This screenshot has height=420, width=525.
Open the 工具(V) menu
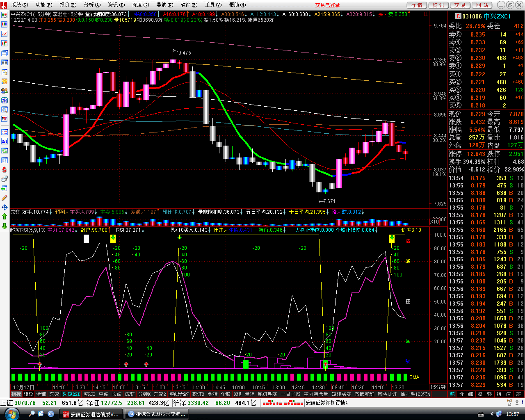pos(213,5)
